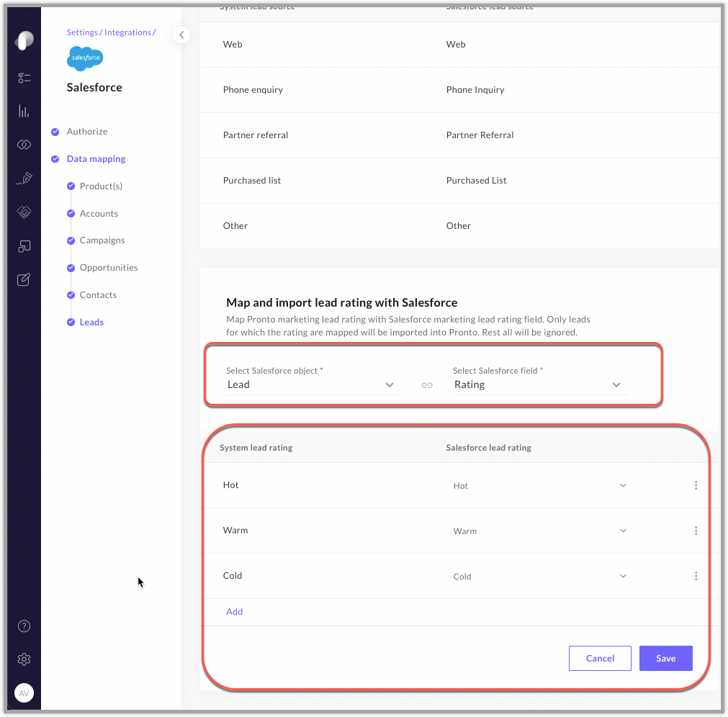Click the checkmark beside Leads

[71, 322]
